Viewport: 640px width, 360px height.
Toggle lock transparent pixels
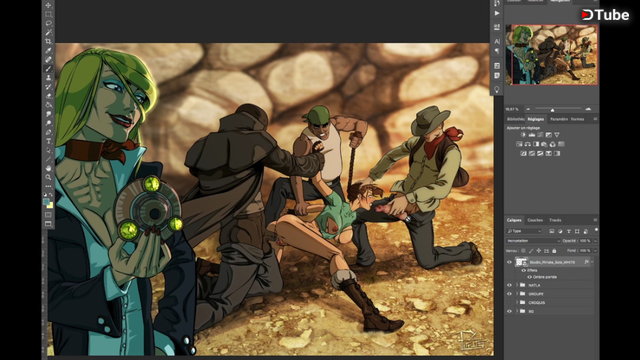[x=523, y=251]
